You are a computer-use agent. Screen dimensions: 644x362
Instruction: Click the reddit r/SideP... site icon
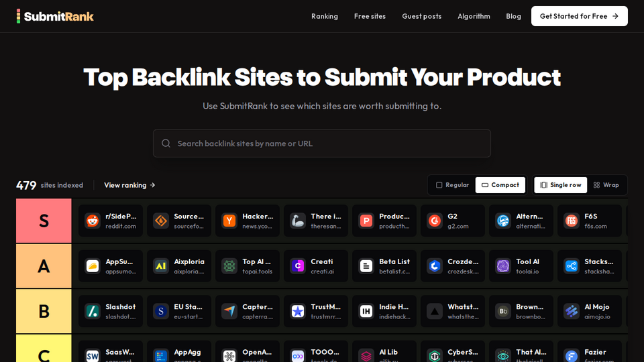pos(93,221)
